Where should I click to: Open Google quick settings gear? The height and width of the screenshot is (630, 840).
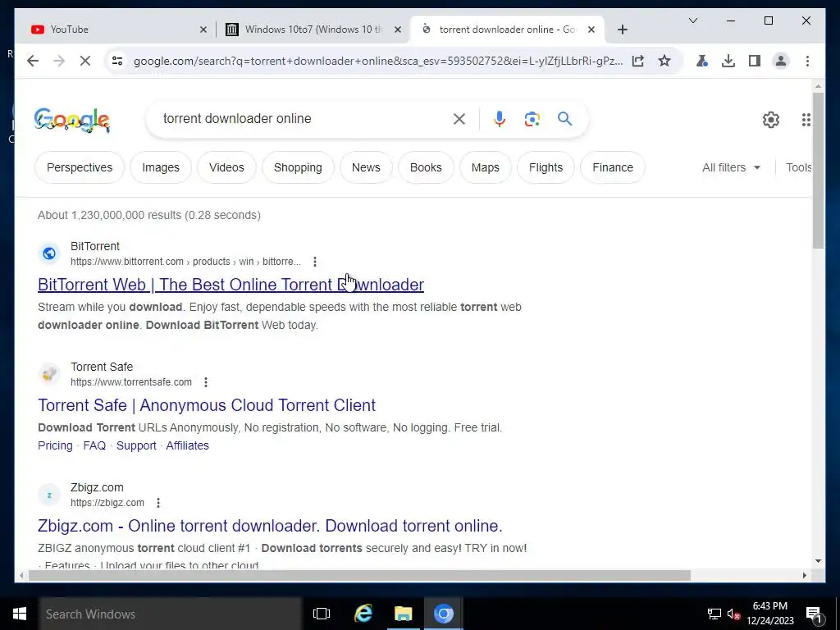pos(771,120)
